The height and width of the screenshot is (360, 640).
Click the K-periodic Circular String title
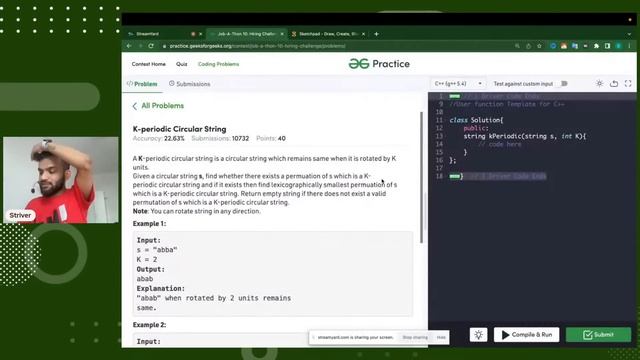[x=180, y=129]
